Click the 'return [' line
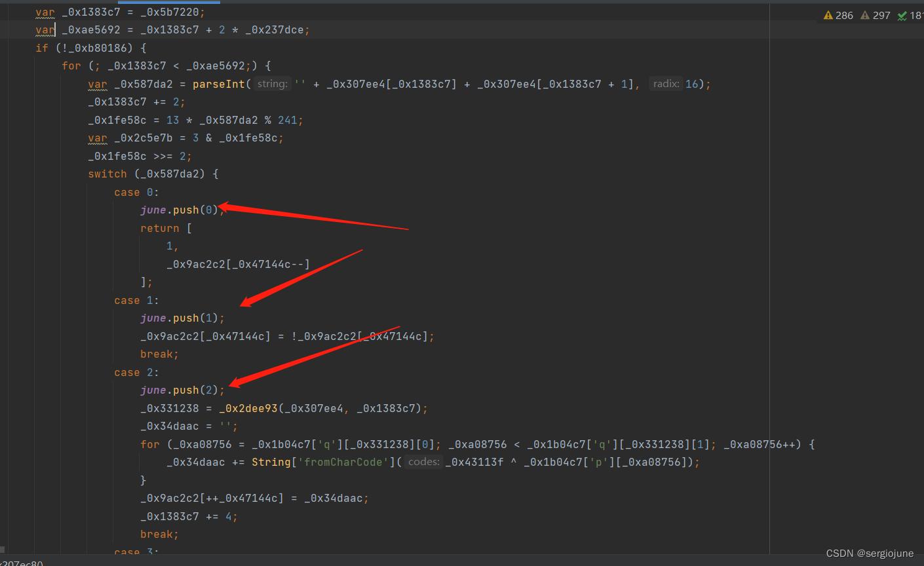 pyautogui.click(x=166, y=229)
